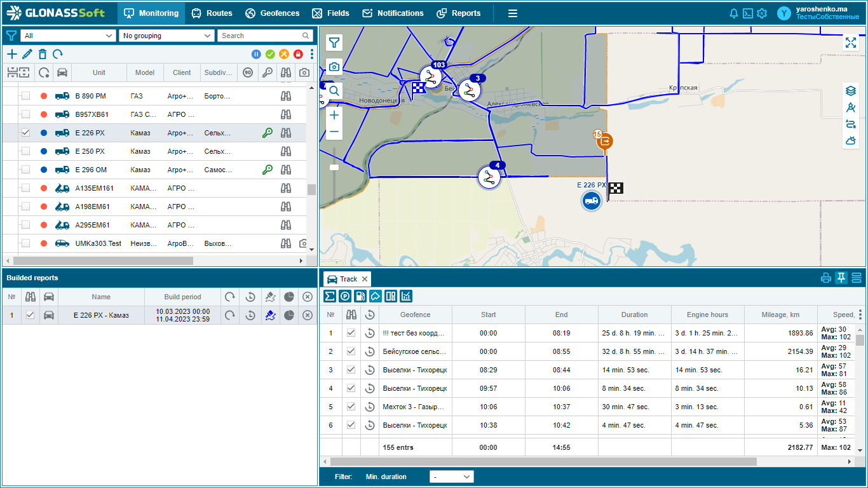
Task: Pin the track report panel
Action: (841, 278)
